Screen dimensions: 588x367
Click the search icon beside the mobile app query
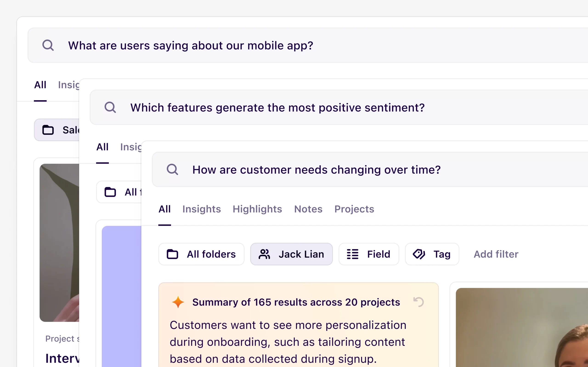coord(48,45)
